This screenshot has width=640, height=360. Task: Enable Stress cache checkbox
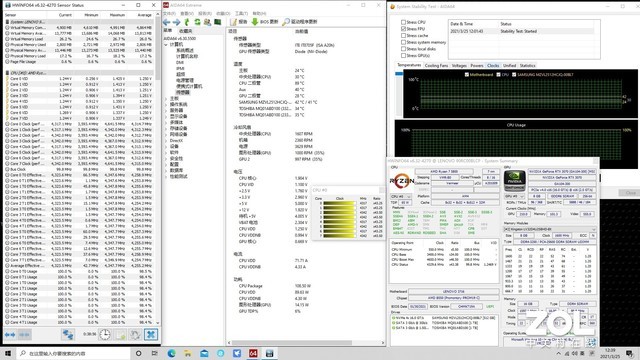click(x=403, y=36)
